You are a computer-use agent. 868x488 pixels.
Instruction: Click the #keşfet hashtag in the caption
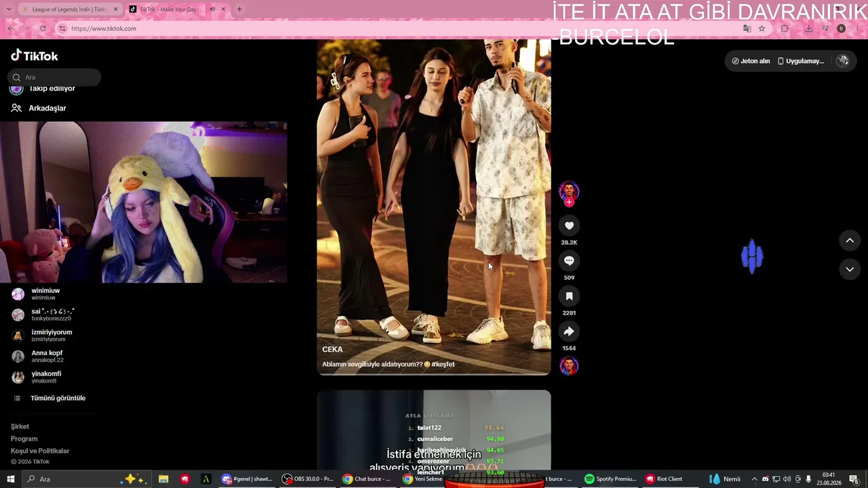coord(443,364)
